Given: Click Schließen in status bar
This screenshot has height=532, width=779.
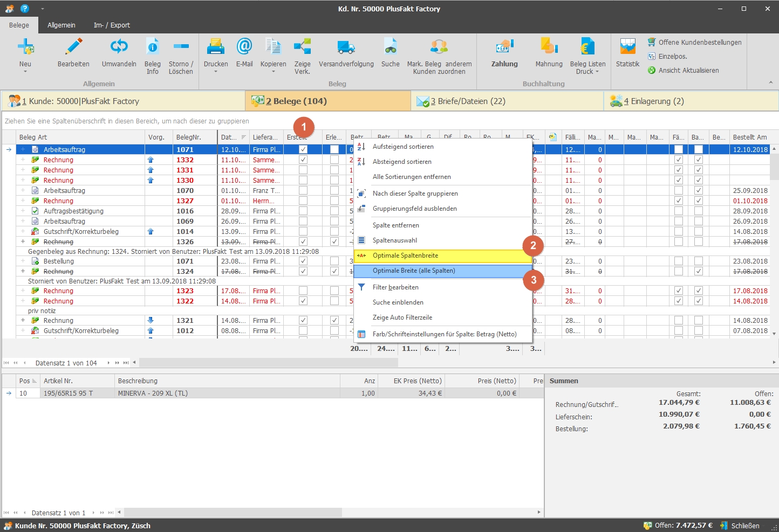Looking at the screenshot, I should [x=740, y=526].
